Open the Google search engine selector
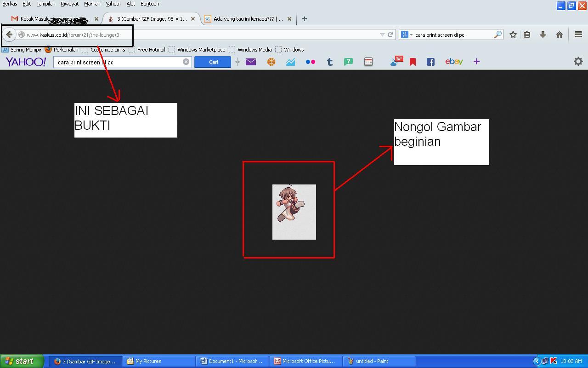This screenshot has height=368, width=588. pos(406,34)
